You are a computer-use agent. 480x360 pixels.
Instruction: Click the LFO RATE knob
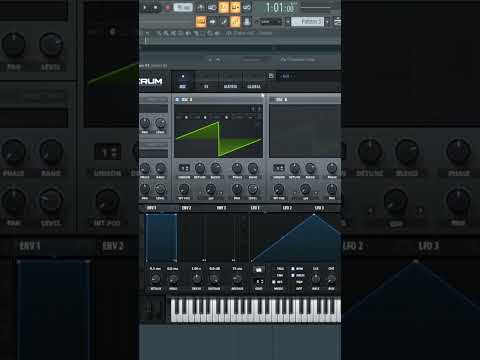(x=315, y=279)
